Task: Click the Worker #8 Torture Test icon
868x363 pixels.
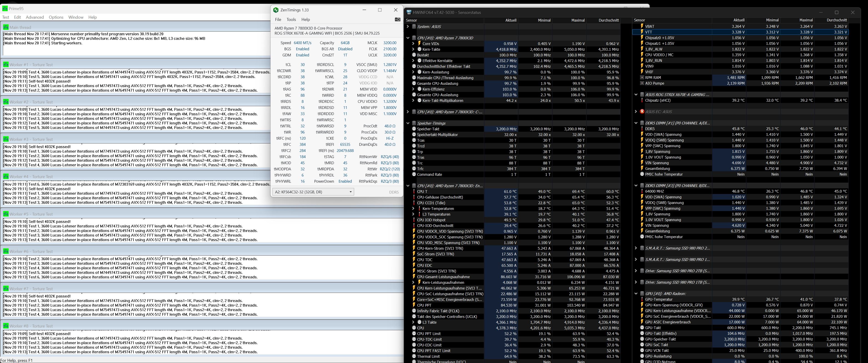Action: pyautogui.click(x=6, y=326)
